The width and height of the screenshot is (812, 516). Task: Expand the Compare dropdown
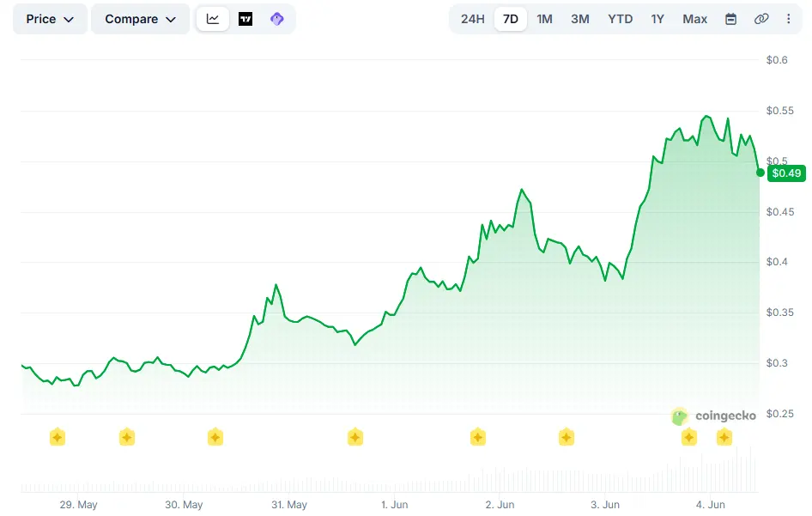click(140, 19)
